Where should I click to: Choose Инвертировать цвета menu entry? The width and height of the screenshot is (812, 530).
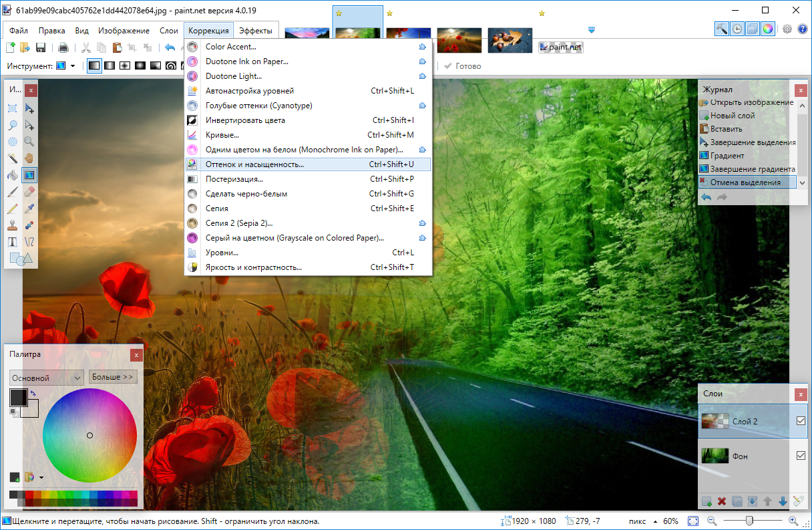coord(308,120)
